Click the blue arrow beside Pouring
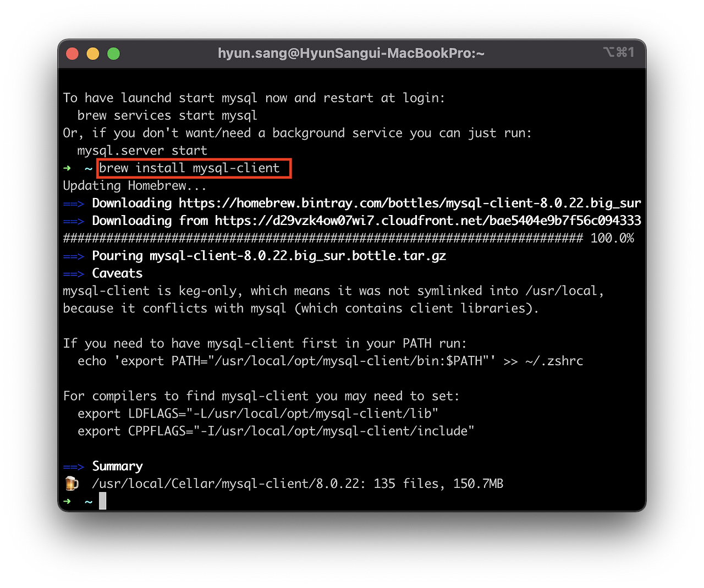Image resolution: width=704 pixels, height=588 pixels. (74, 256)
